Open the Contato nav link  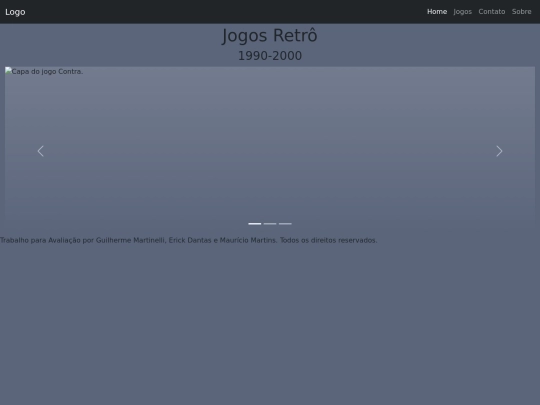pyautogui.click(x=491, y=12)
